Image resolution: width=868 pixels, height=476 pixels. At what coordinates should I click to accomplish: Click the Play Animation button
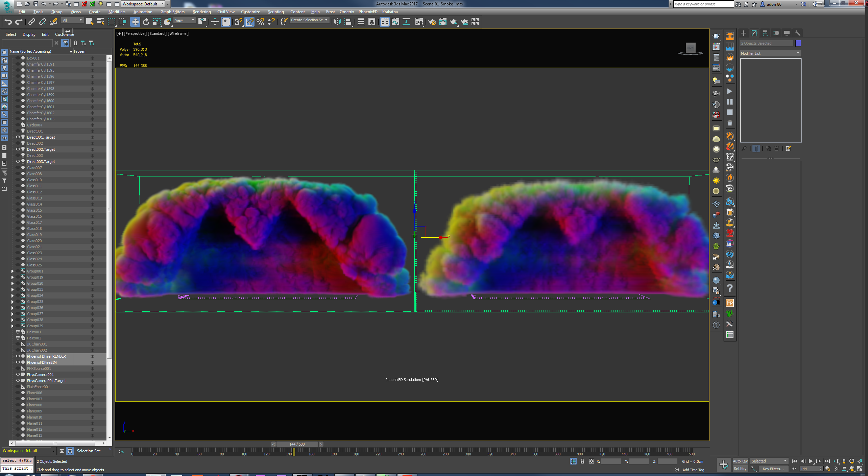pos(811,461)
